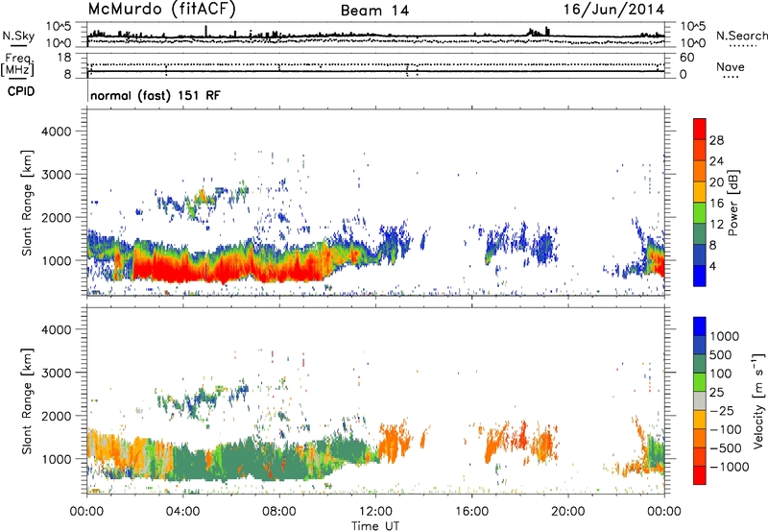Click the 10^5 tick beside N.Search
The width and height of the screenshot is (768, 532).
[x=692, y=27]
